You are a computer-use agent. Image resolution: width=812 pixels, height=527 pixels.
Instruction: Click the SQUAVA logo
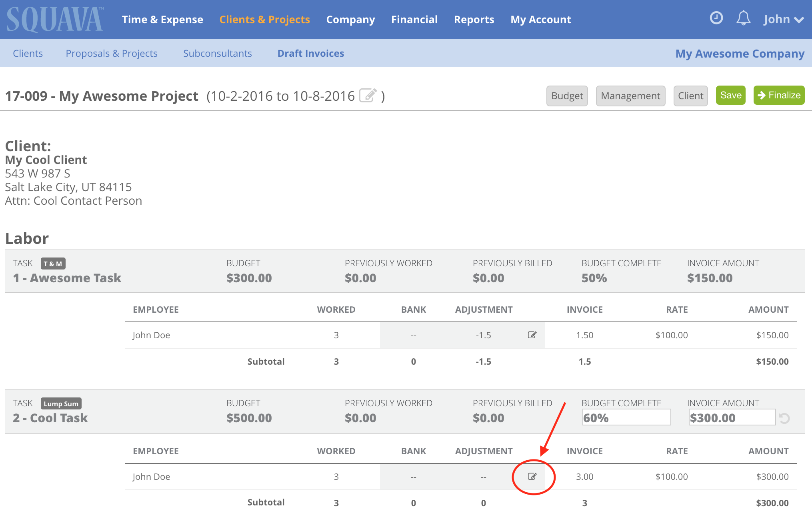(x=55, y=20)
